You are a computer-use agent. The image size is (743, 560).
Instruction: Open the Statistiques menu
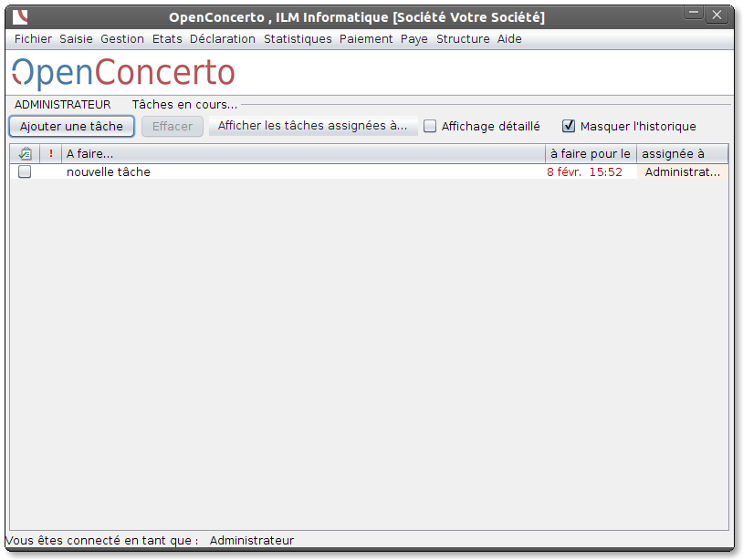pos(298,39)
